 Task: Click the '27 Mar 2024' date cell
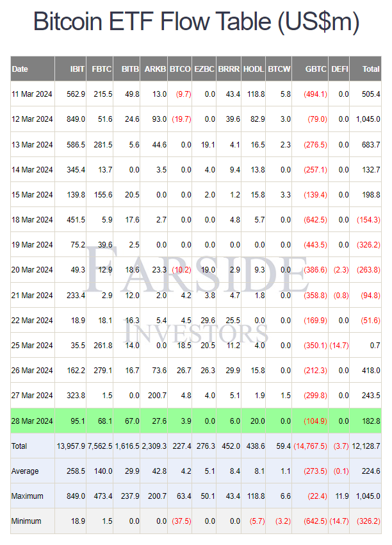click(x=32, y=396)
